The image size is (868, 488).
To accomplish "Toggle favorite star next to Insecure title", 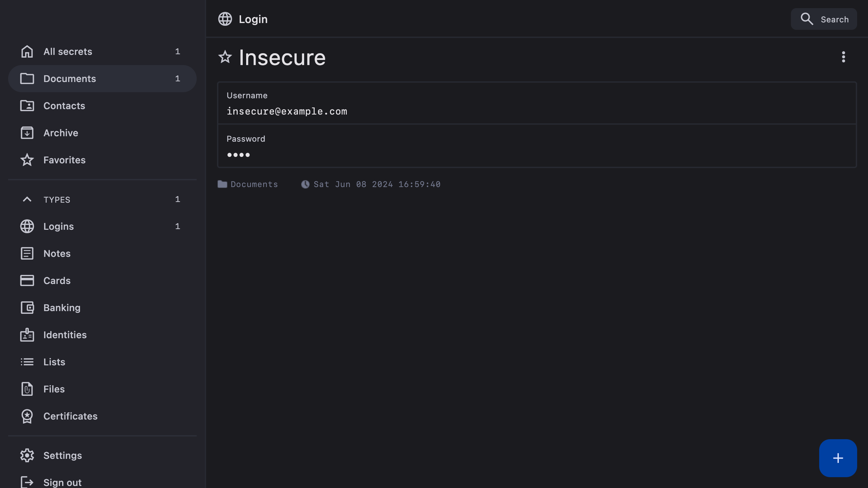I will [225, 57].
